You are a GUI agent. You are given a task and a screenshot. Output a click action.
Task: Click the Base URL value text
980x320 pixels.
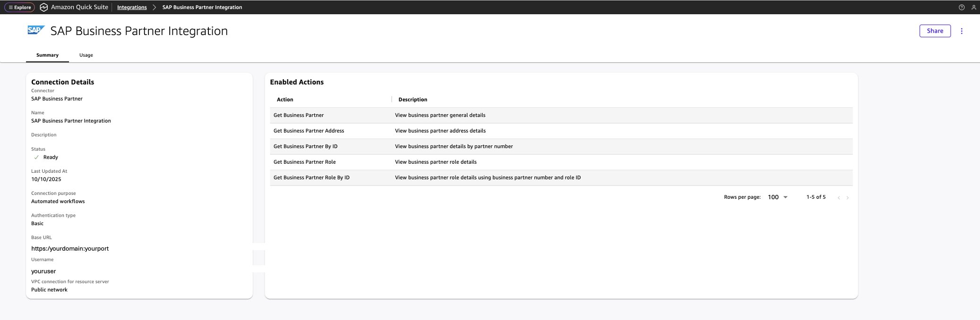pos(70,249)
